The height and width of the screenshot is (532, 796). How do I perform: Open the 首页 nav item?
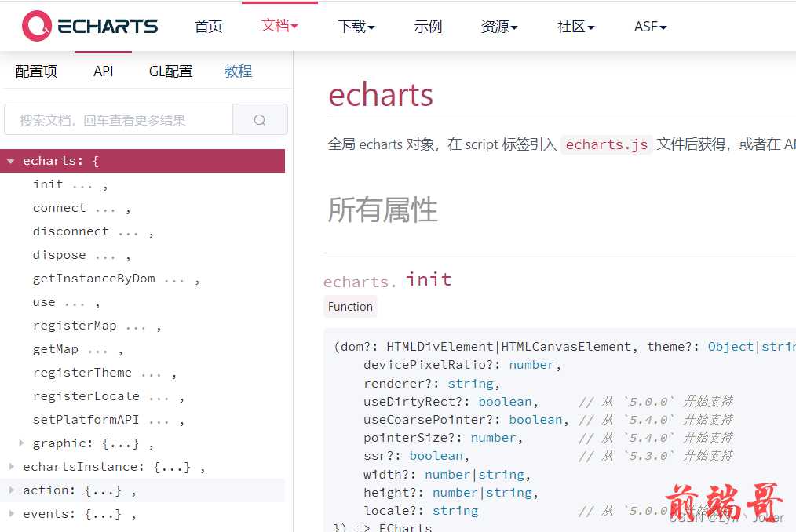click(208, 27)
